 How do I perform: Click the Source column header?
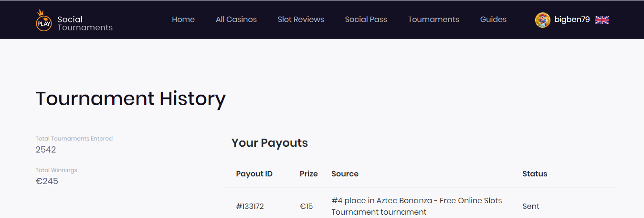[345, 174]
